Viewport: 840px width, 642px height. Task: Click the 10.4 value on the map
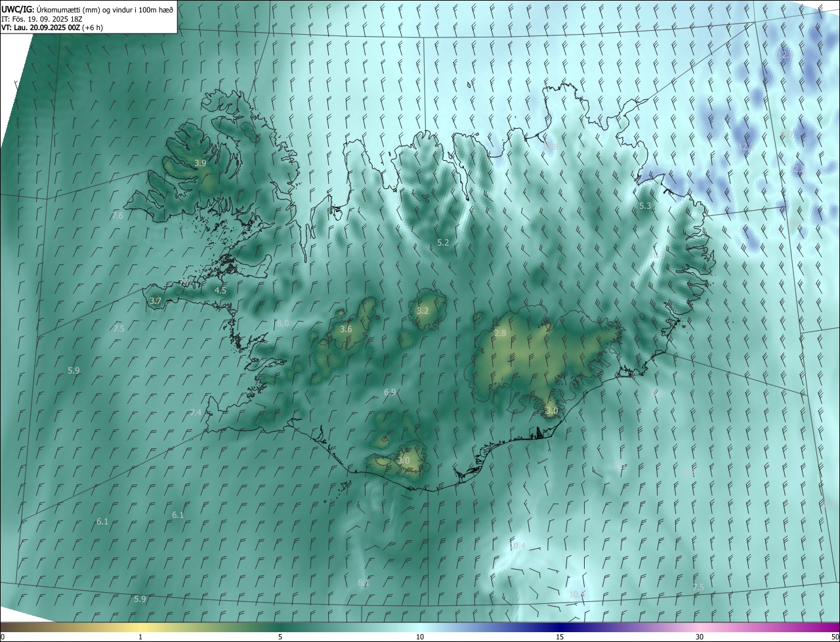(518, 546)
